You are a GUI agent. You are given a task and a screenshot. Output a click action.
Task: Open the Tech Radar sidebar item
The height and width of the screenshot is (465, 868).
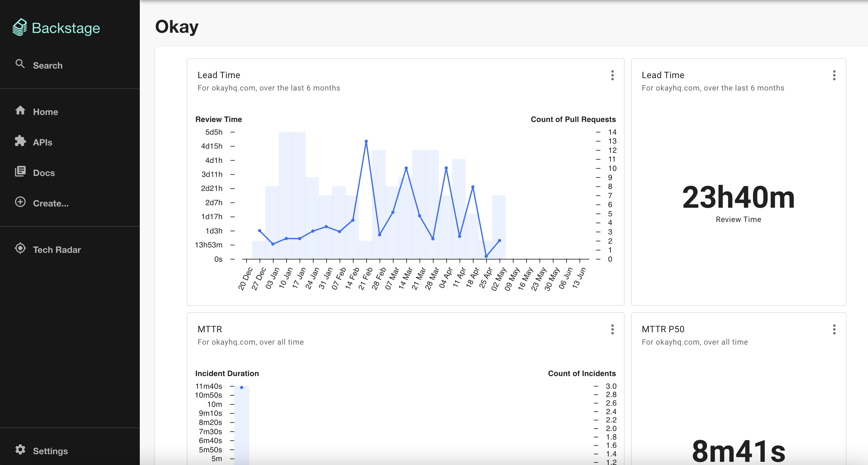(x=57, y=250)
